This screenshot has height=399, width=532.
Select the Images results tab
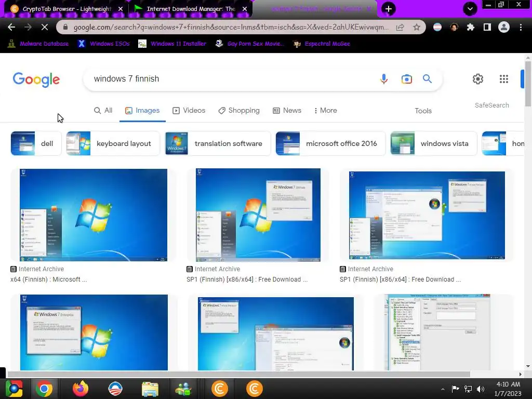point(142,111)
